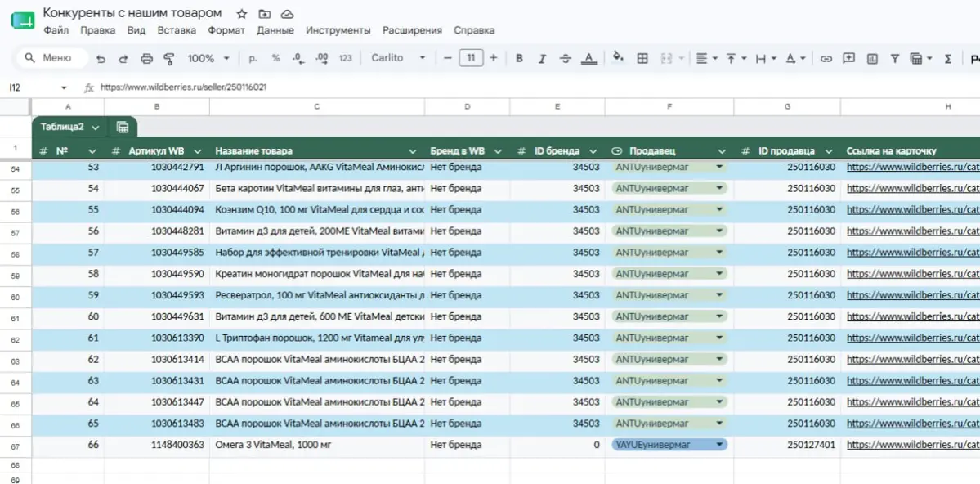
Task: Toggle strikethrough formatting
Action: (566, 58)
